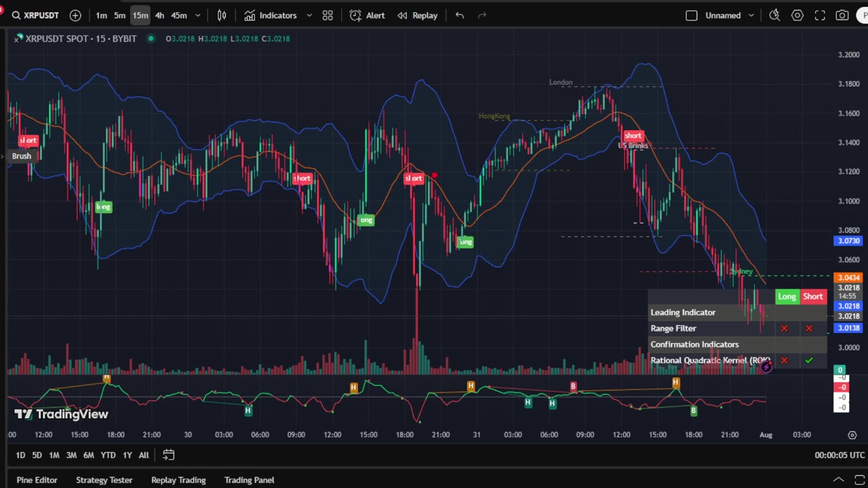Open quick search icon in top bar

[774, 15]
